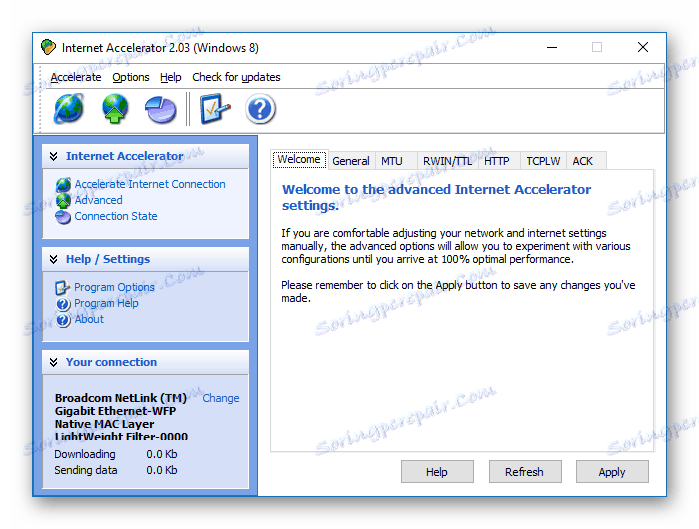Click the Help button at bottom
The height and width of the screenshot is (529, 699).
pos(437,472)
